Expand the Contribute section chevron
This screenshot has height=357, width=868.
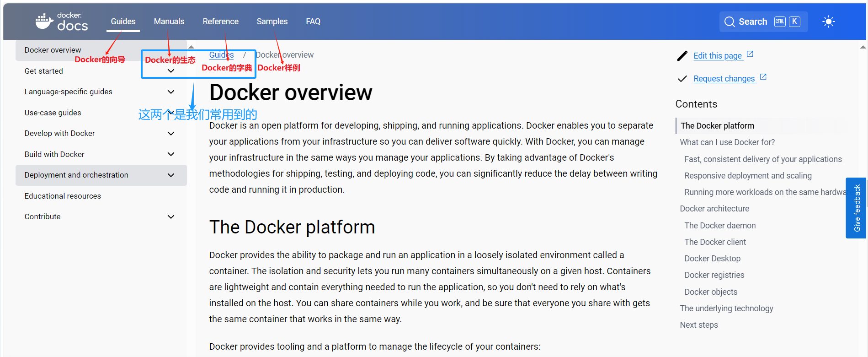(171, 216)
